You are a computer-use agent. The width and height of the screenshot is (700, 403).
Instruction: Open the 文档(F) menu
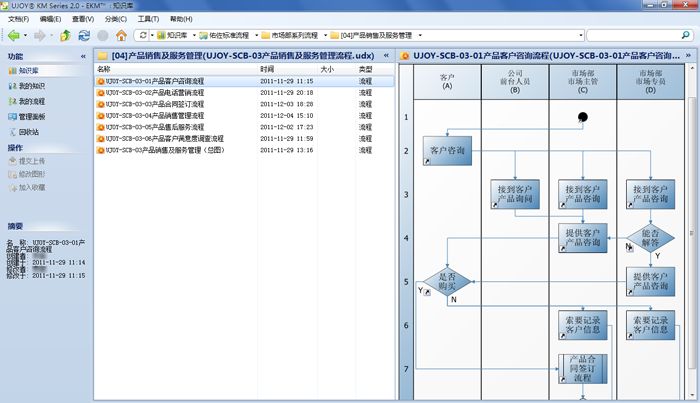point(18,19)
